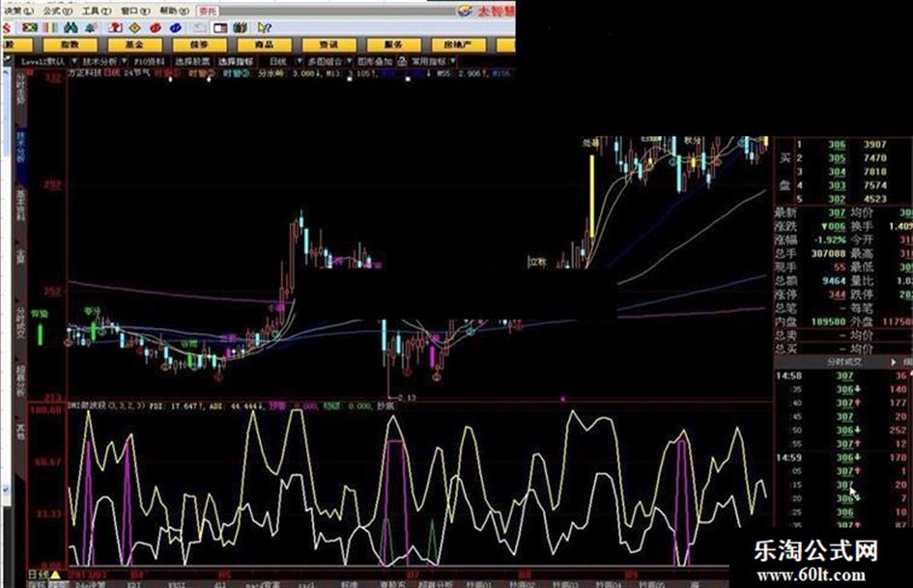This screenshot has height=588, width=913.
Task: Open the 房地产 category button
Action: pos(458,44)
